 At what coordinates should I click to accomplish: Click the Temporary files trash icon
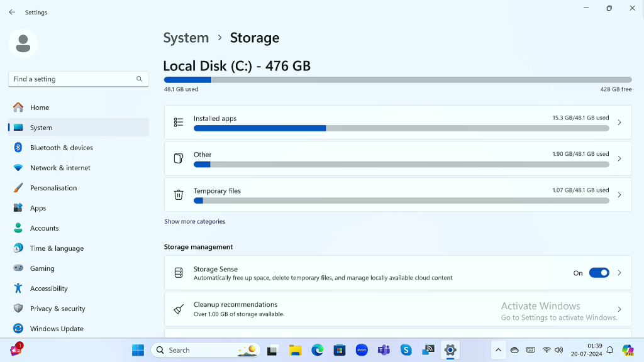(x=179, y=195)
